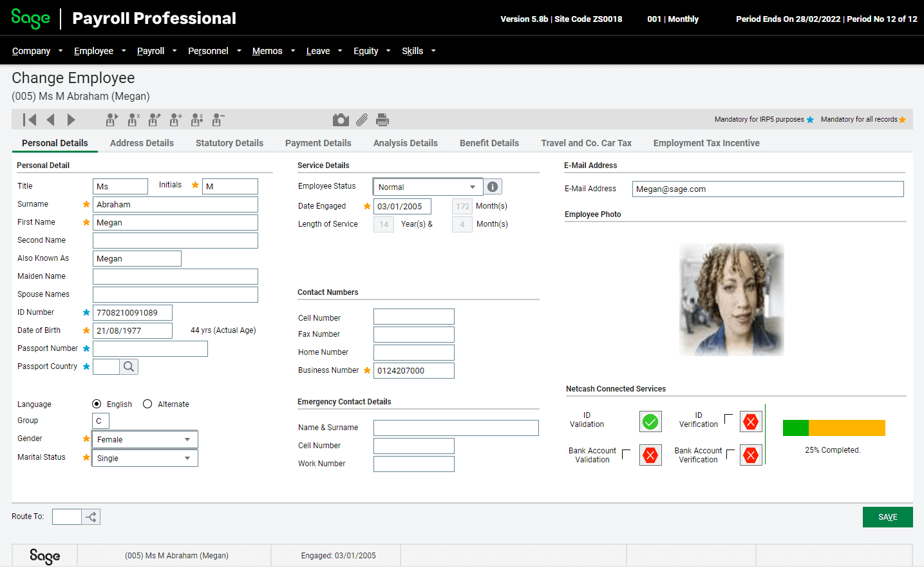Select the English language radio button
The image size is (924, 568).
pyautogui.click(x=97, y=404)
